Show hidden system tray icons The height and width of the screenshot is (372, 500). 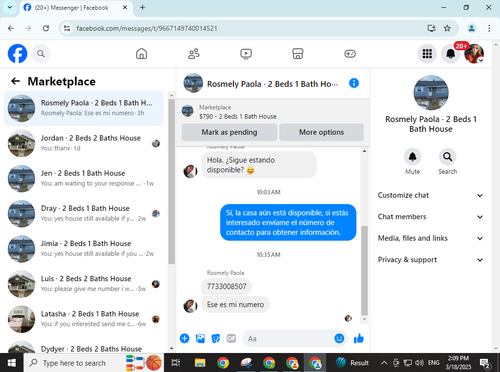click(x=384, y=363)
